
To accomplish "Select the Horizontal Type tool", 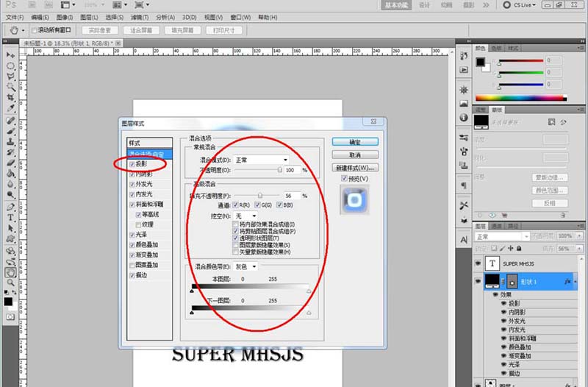I will (10, 218).
